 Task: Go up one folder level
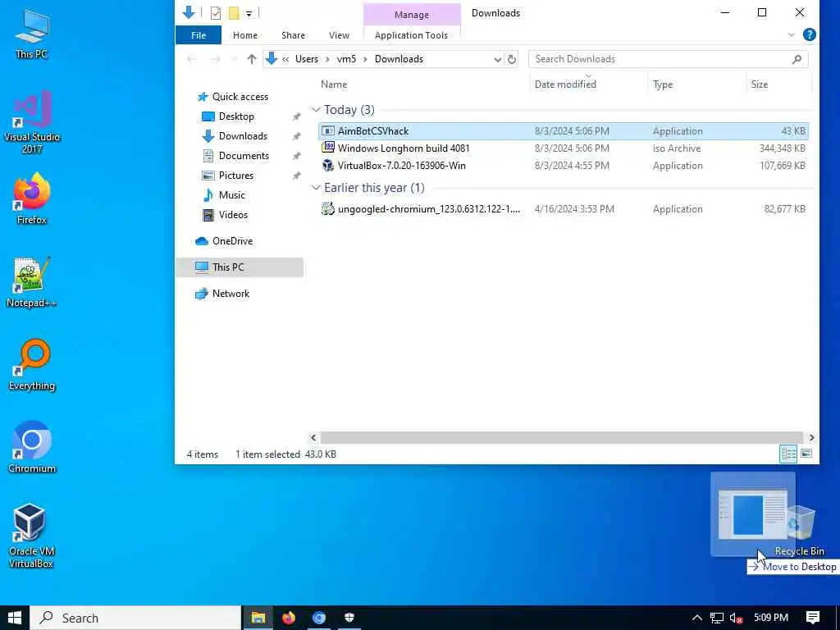click(251, 59)
